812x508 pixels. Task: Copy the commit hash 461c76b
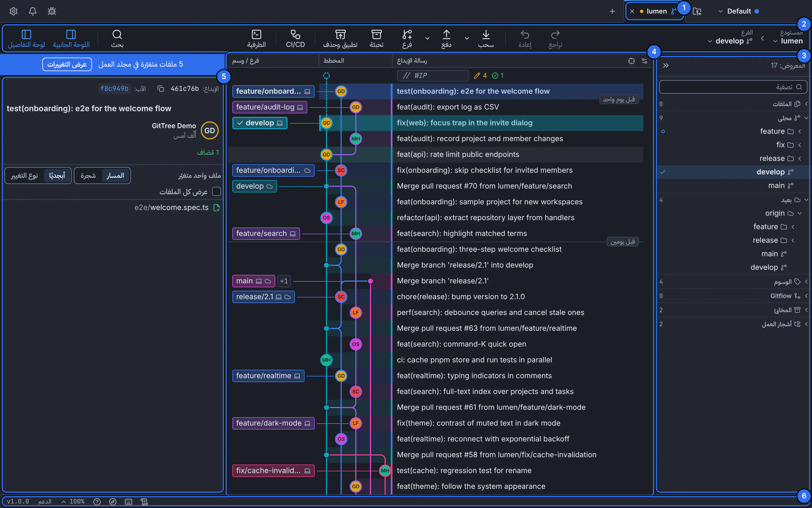pyautogui.click(x=161, y=89)
